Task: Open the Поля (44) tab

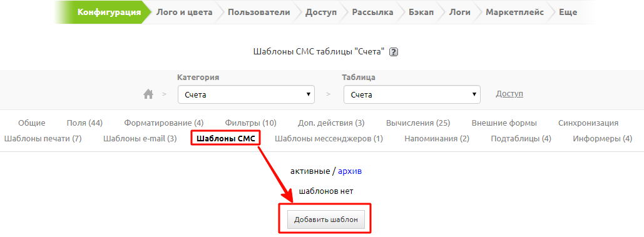Action: pos(84,123)
